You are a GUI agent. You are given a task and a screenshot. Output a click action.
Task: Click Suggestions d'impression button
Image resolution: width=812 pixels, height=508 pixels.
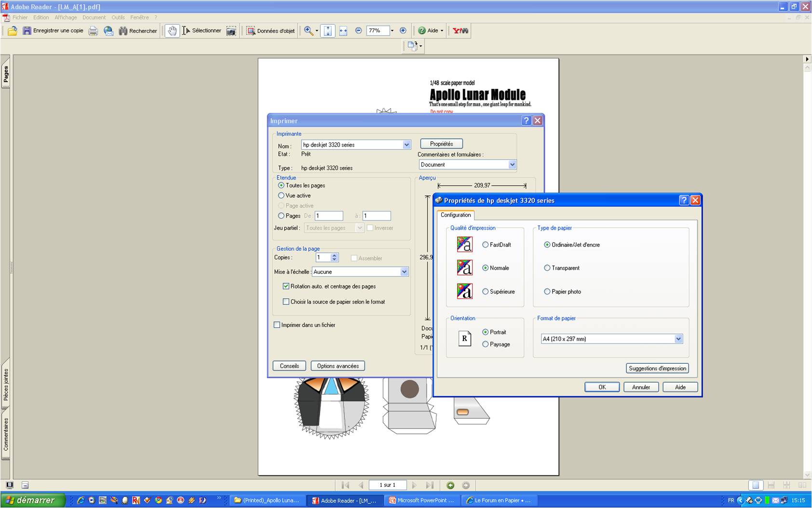[657, 368]
